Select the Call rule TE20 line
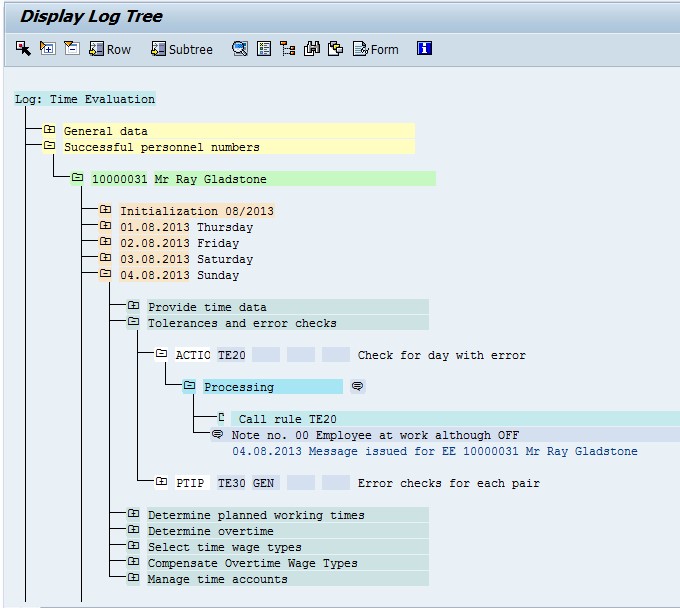The height and width of the screenshot is (608, 680). click(x=287, y=419)
